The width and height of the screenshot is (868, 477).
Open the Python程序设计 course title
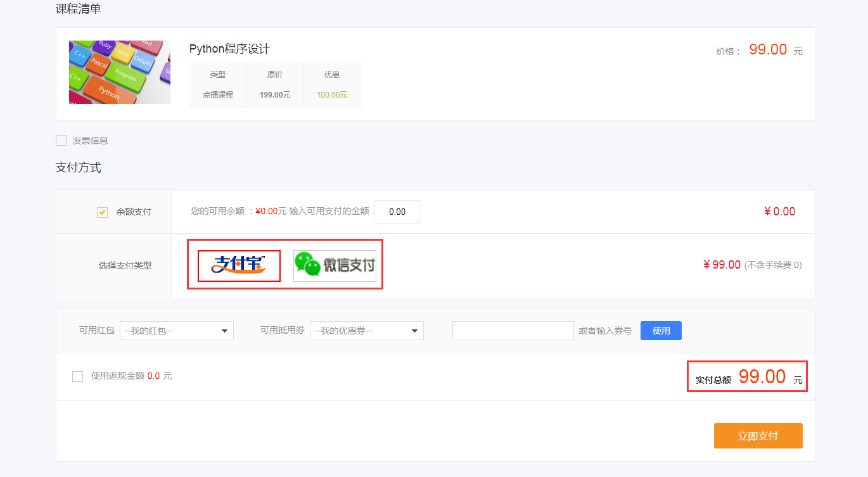point(229,49)
